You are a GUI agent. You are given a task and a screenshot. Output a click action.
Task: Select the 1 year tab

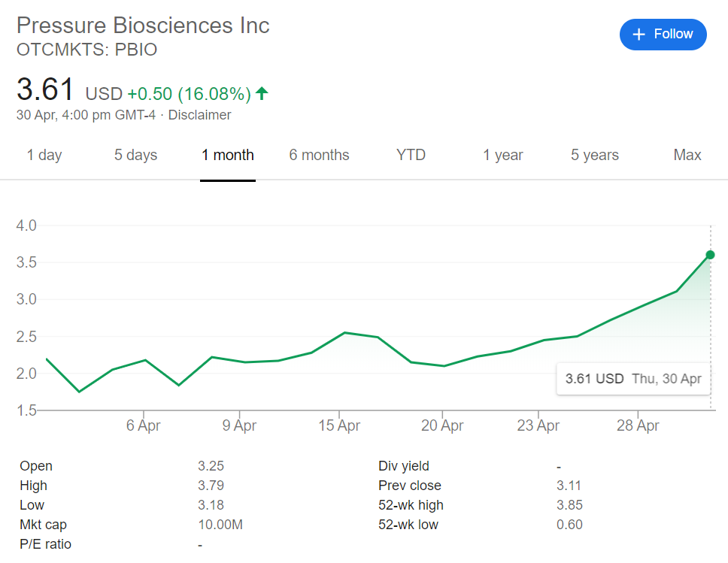(502, 156)
